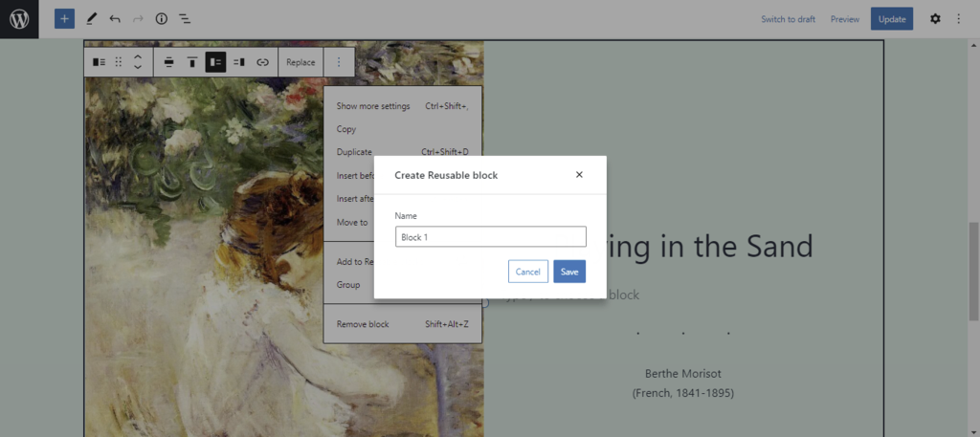Open editor options three-dot menu

click(x=959, y=19)
